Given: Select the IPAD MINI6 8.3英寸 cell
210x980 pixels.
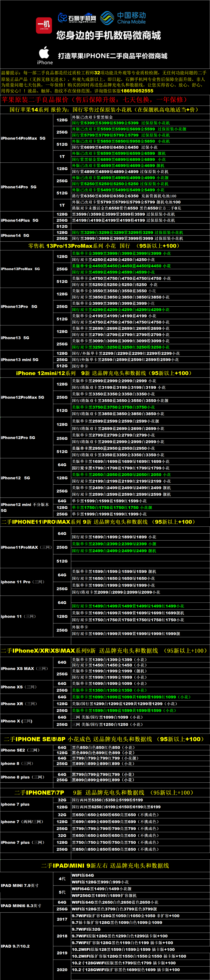Looking at the screenshot, I should pyautogui.click(x=26, y=906).
